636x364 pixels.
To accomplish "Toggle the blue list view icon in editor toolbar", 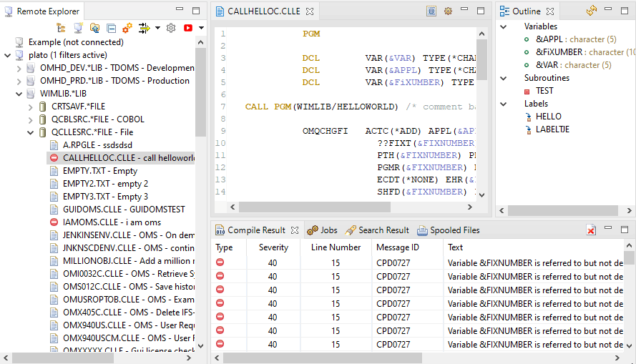I will pos(431,11).
